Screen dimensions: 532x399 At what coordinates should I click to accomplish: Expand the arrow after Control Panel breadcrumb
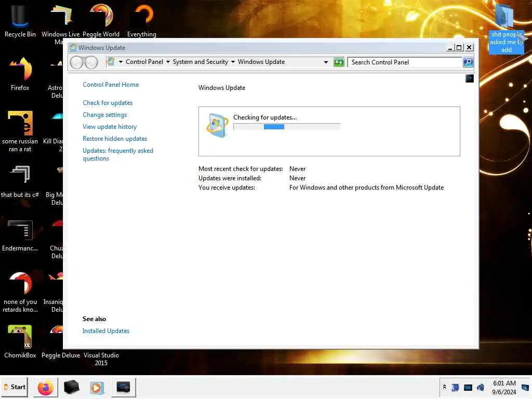pos(168,62)
